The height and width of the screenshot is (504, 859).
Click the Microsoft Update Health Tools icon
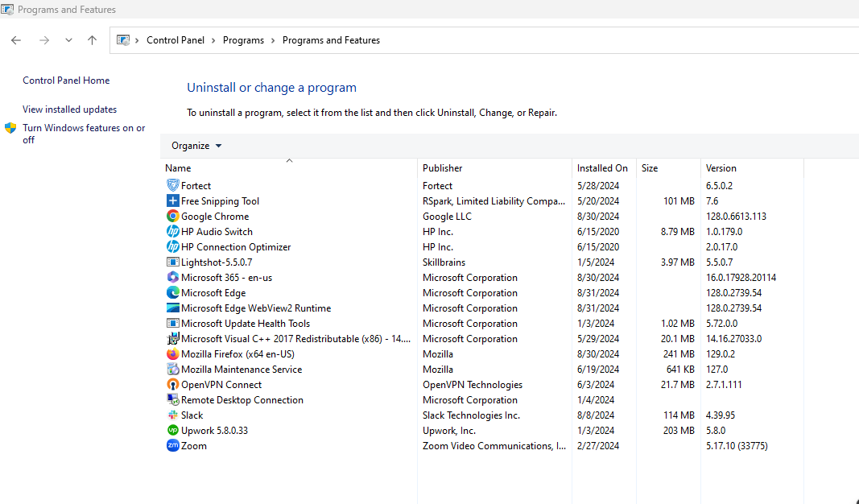click(x=171, y=323)
